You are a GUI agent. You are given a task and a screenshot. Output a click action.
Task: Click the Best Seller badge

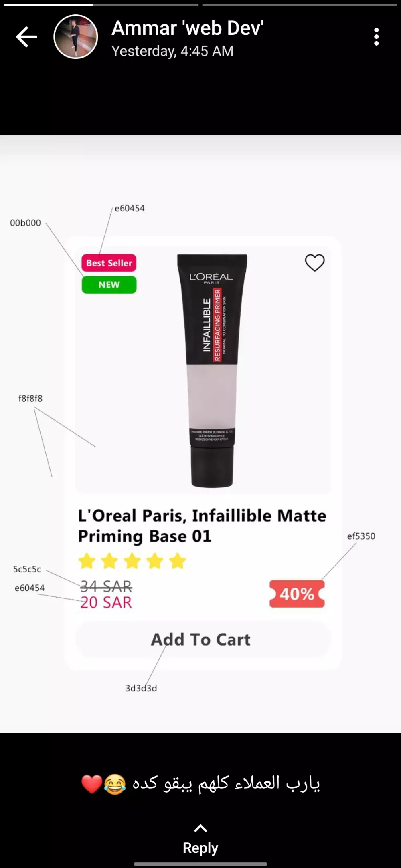point(109,263)
